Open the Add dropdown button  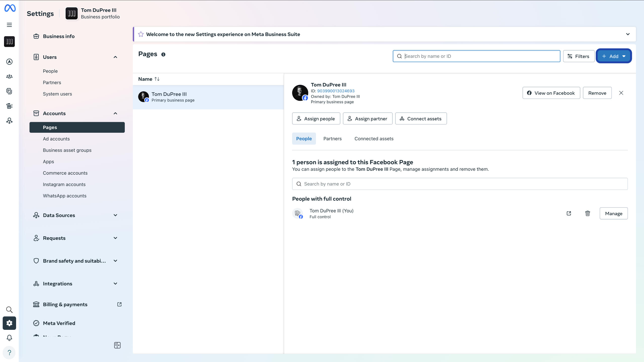(x=614, y=56)
